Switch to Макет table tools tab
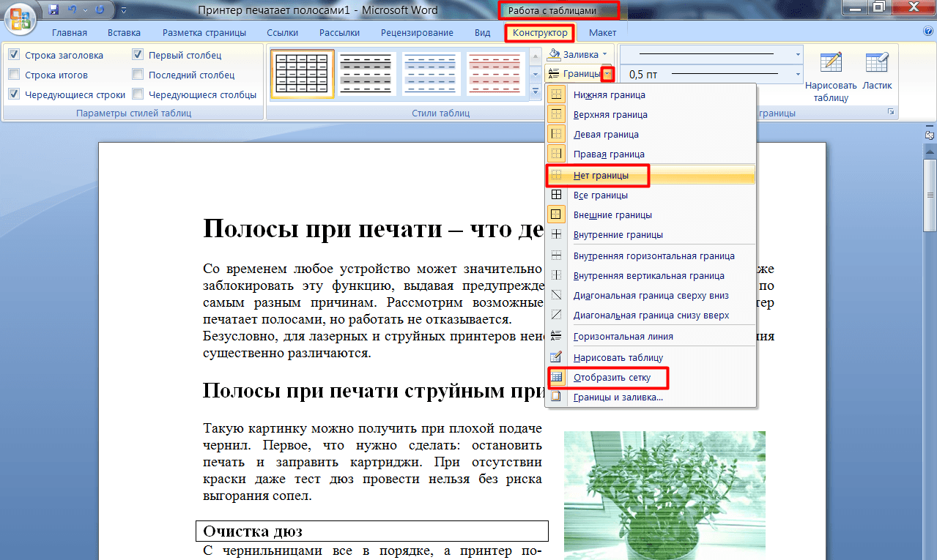 602,33
